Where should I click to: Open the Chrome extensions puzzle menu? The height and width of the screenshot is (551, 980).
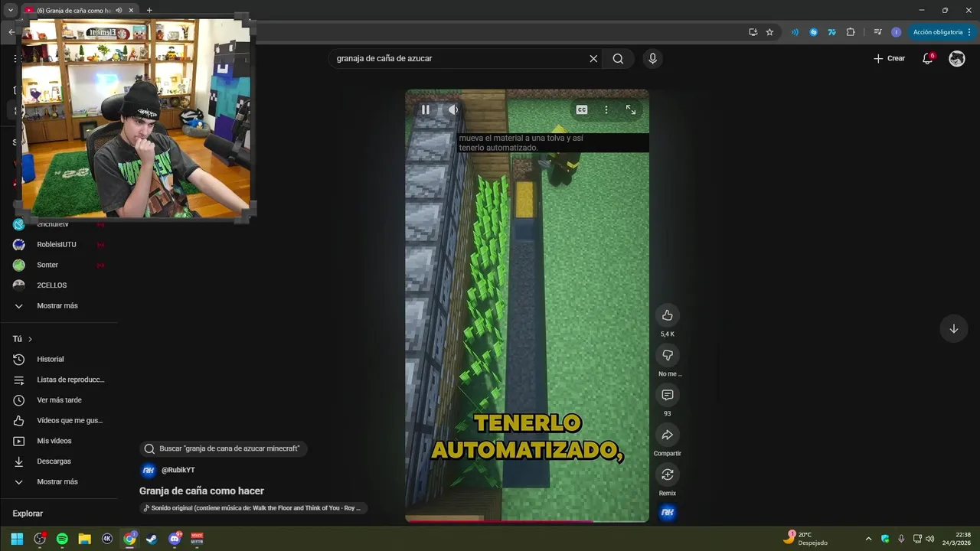tap(851, 32)
